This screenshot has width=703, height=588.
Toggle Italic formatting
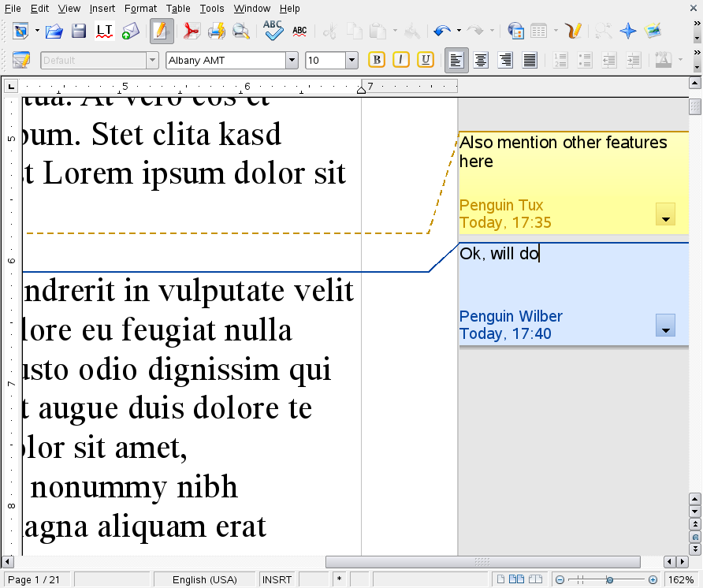point(401,60)
